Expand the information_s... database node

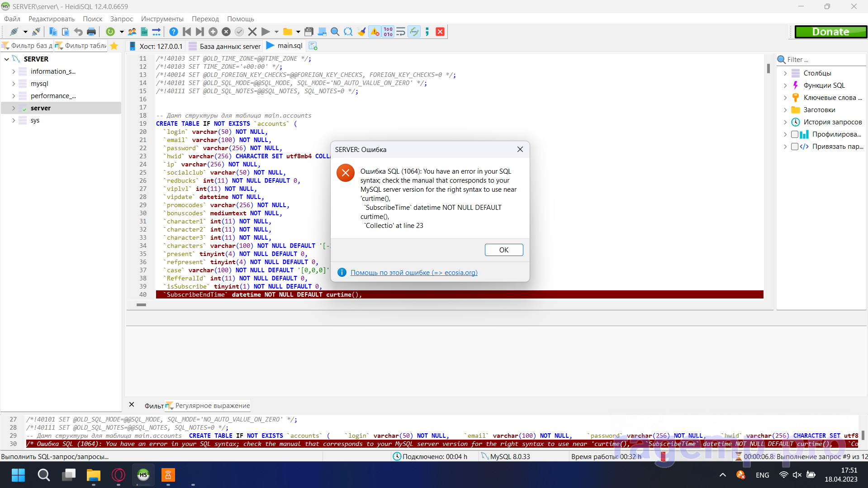pos(14,71)
